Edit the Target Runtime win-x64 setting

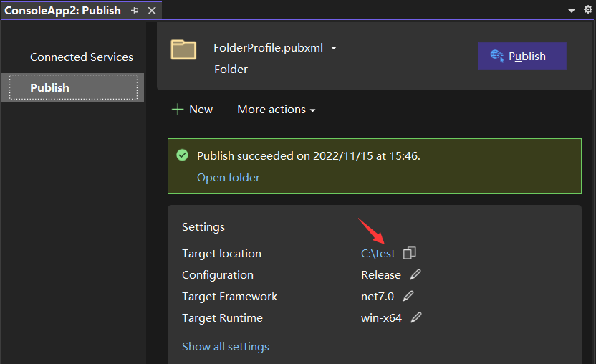(x=416, y=317)
